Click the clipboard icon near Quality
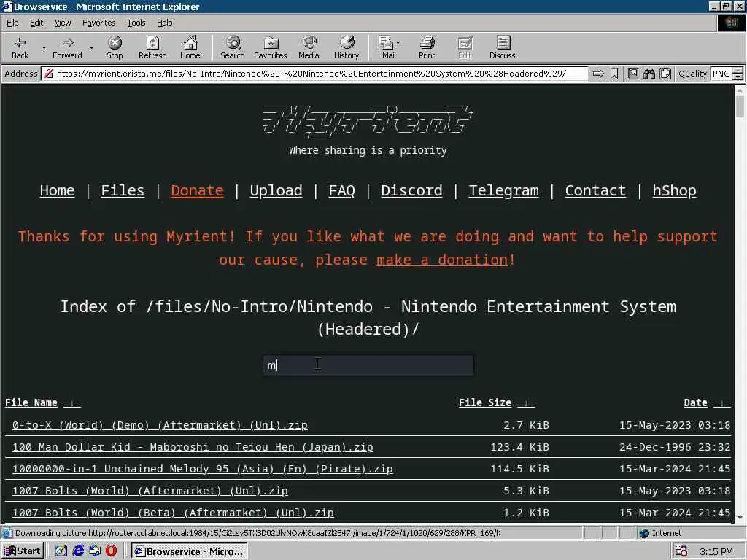This screenshot has height=560, width=747. tap(665, 74)
